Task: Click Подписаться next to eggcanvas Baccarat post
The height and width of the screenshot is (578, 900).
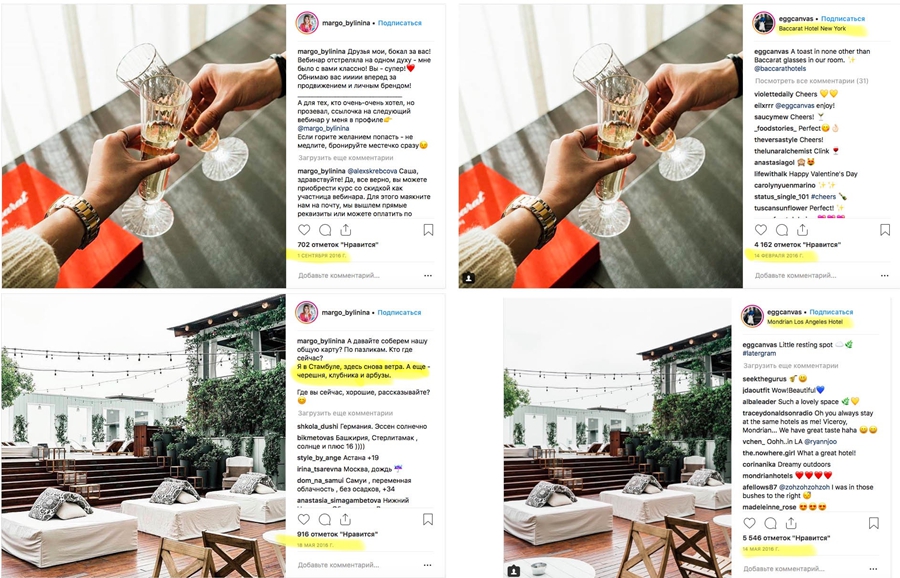Action: pyautogui.click(x=843, y=18)
